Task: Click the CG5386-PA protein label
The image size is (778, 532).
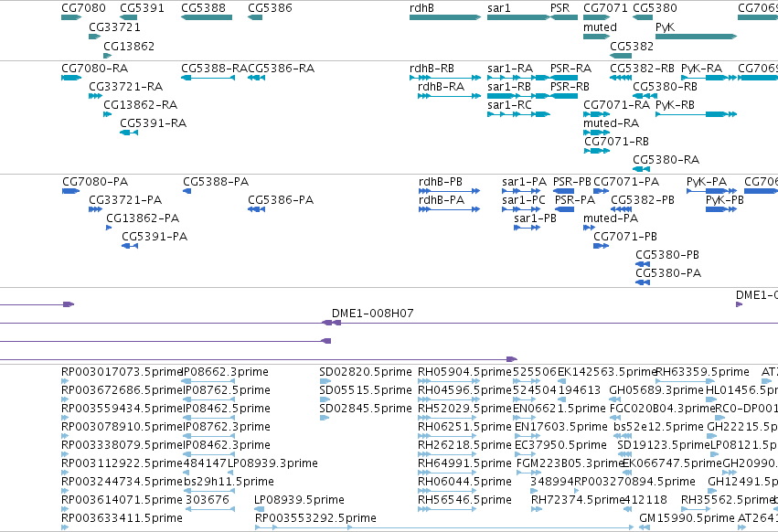Action: [x=281, y=200]
